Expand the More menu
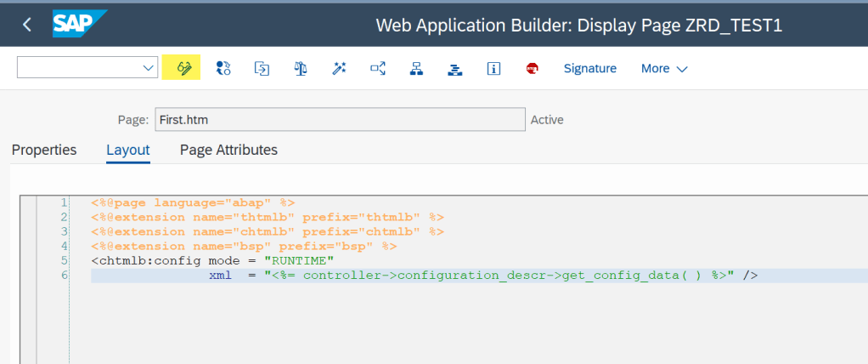868x364 pixels. [x=663, y=68]
